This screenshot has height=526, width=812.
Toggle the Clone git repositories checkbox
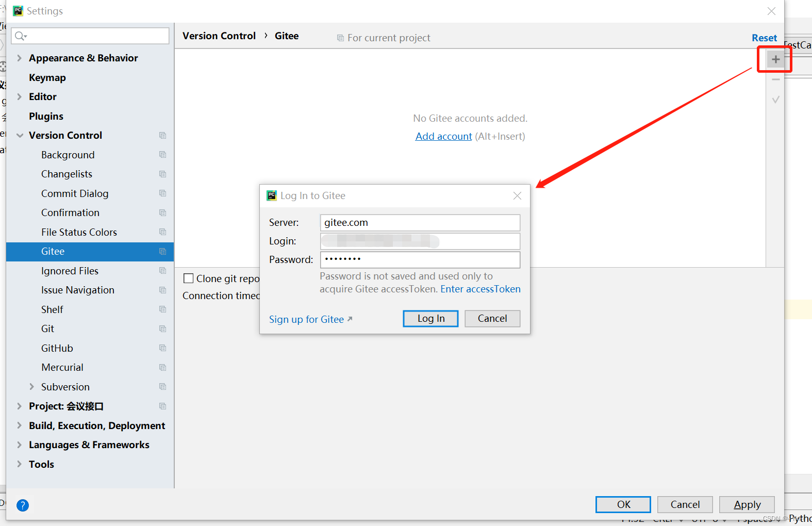tap(189, 278)
